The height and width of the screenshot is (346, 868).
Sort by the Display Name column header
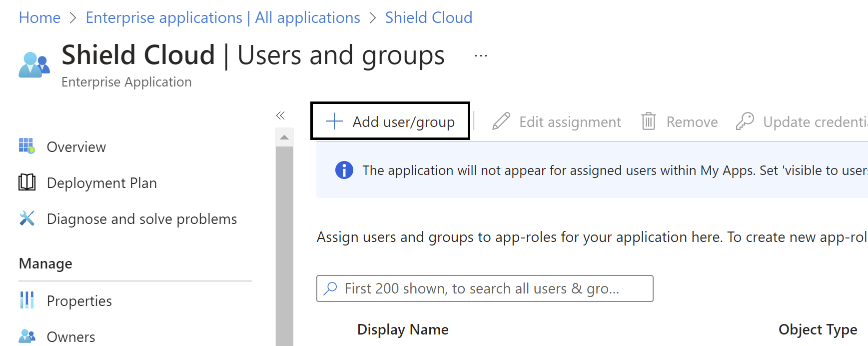click(403, 329)
